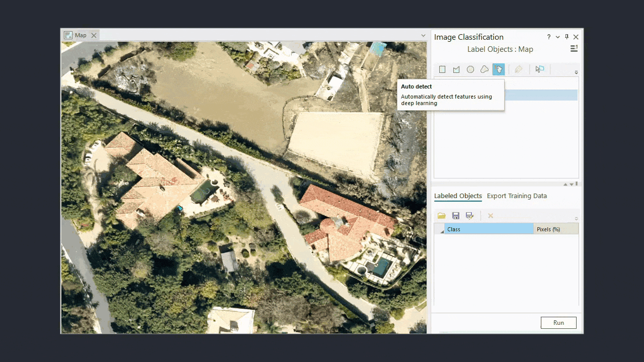Delete the selected labeled object
This screenshot has width=644, height=362.
point(490,215)
